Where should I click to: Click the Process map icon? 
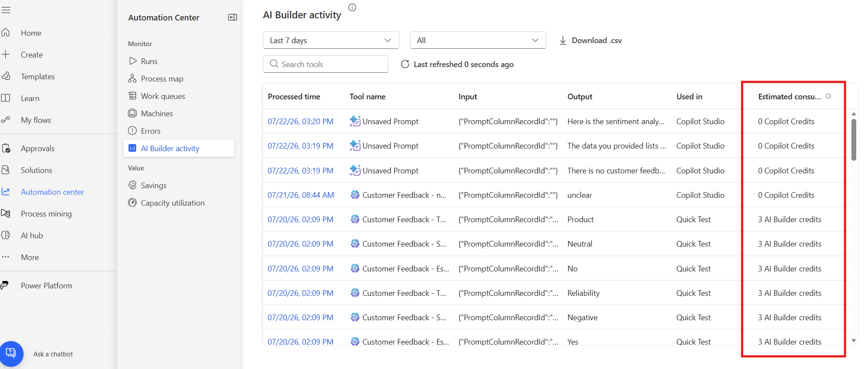point(133,78)
